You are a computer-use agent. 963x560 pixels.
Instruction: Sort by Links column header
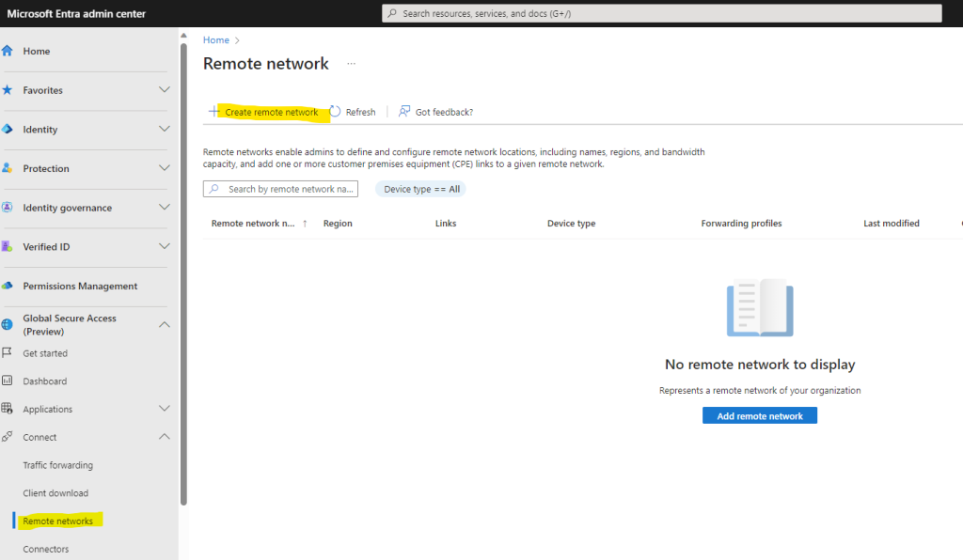point(446,224)
